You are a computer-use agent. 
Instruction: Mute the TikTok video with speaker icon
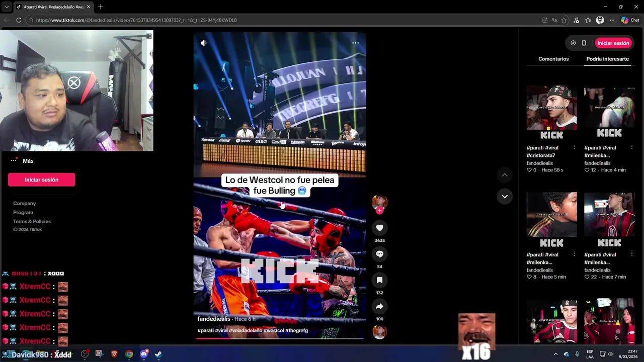point(204,43)
